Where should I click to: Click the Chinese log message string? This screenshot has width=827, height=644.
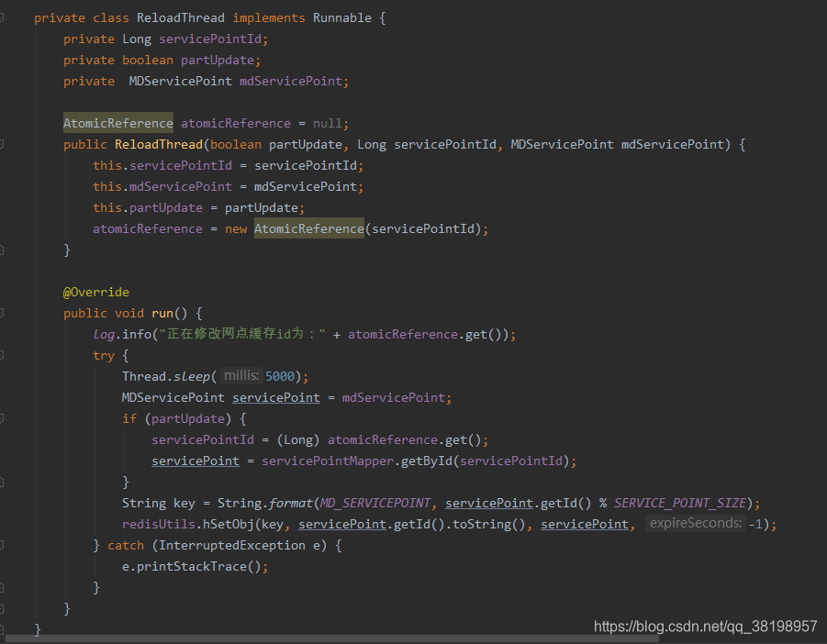[242, 334]
